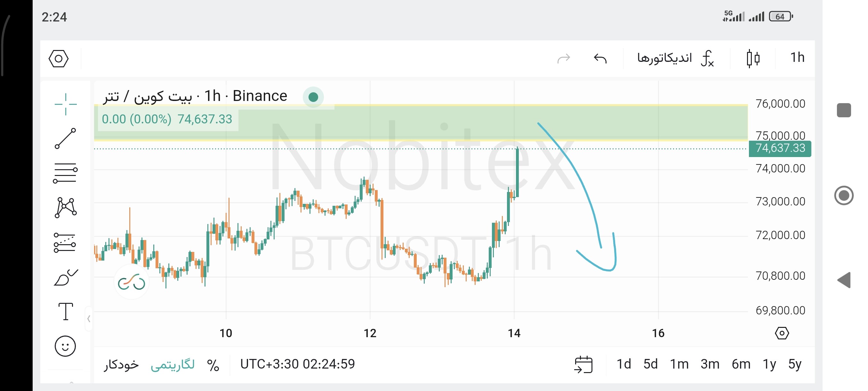
Task: Open the go-to-date calendar
Action: click(583, 364)
